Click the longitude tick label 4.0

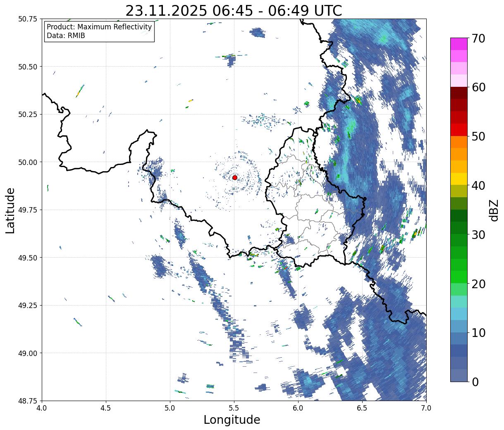click(42, 408)
